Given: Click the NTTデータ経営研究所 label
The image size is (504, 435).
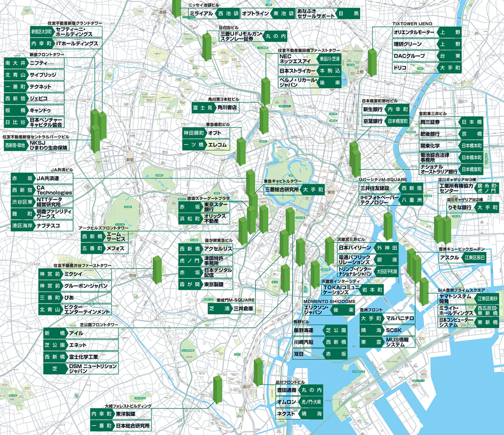Looking at the screenshot, I should [49, 202].
